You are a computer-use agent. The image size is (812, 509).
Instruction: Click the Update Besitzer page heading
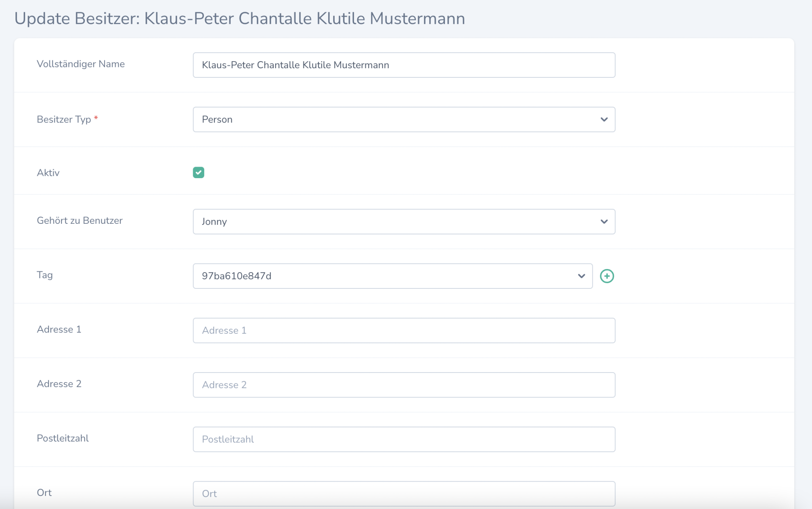tap(239, 19)
